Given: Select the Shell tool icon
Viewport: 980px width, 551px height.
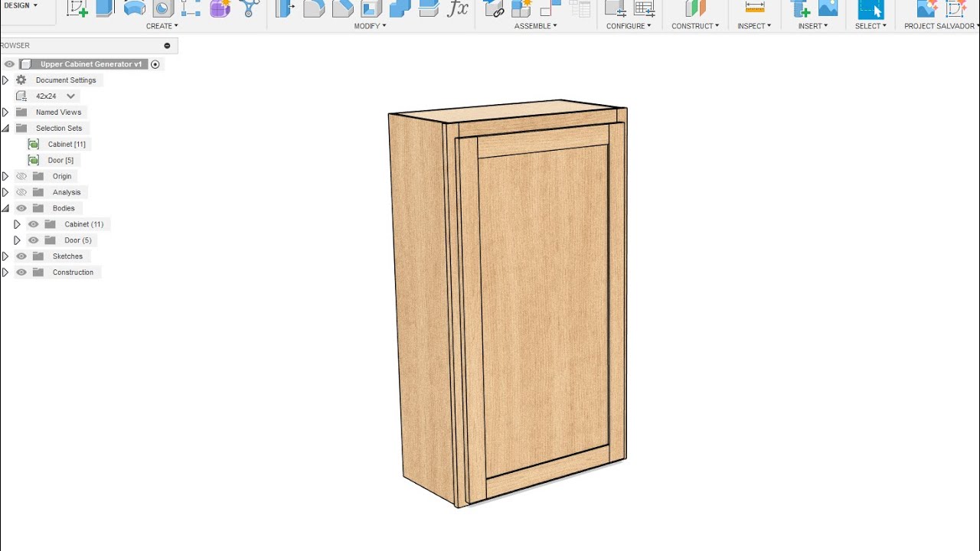Looking at the screenshot, I should click(371, 8).
